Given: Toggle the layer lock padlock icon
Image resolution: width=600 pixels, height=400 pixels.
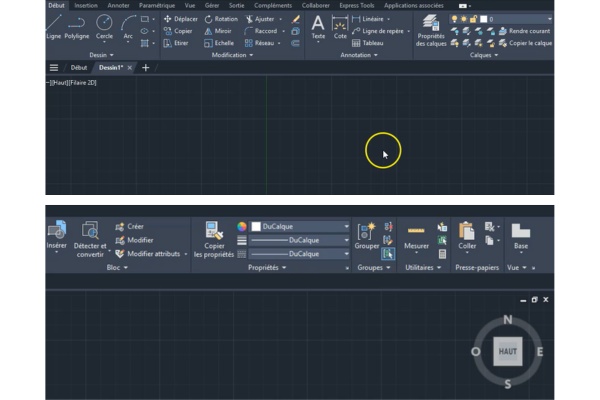Looking at the screenshot, I should coord(473,19).
